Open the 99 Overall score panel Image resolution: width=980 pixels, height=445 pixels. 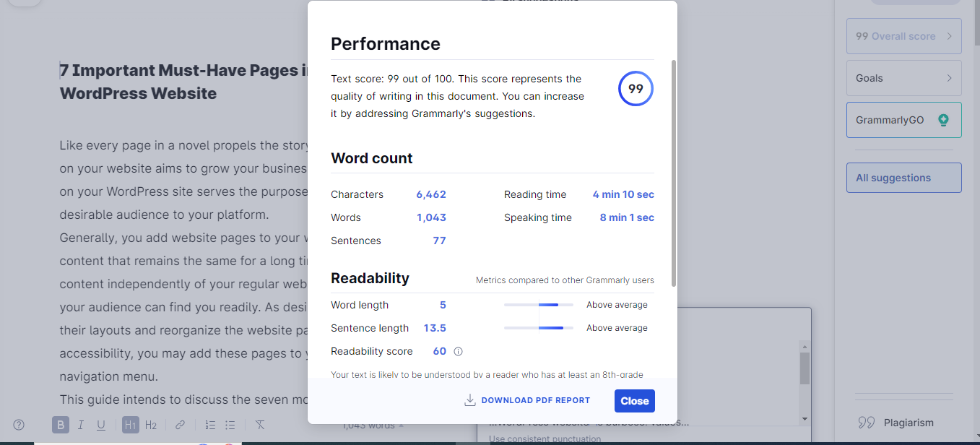pyautogui.click(x=903, y=36)
